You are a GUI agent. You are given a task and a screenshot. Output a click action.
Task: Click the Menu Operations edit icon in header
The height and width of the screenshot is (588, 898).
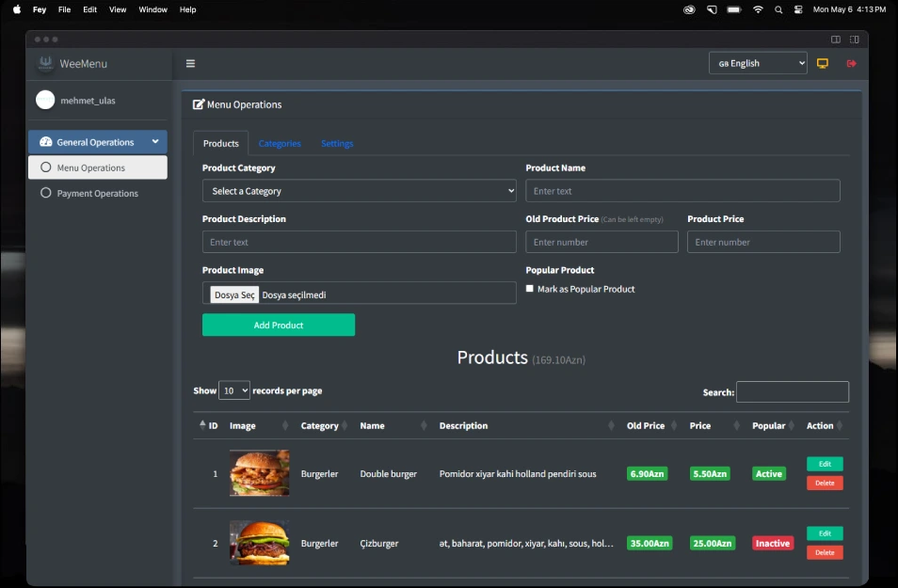point(199,104)
